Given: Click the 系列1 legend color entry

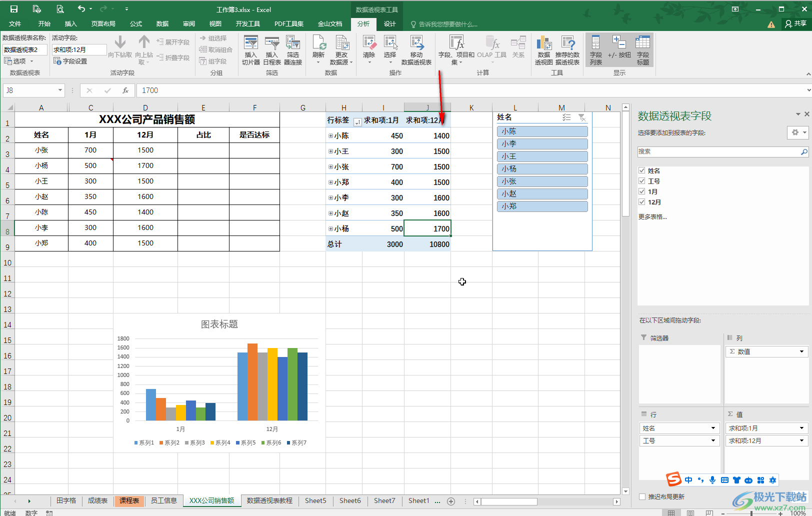Looking at the screenshot, I should (144, 443).
